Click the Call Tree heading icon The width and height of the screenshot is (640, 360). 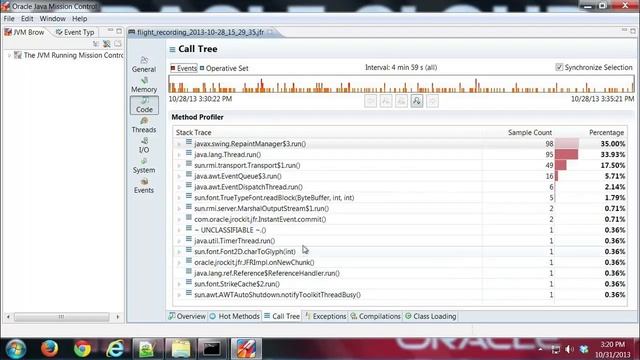pyautogui.click(x=172, y=49)
